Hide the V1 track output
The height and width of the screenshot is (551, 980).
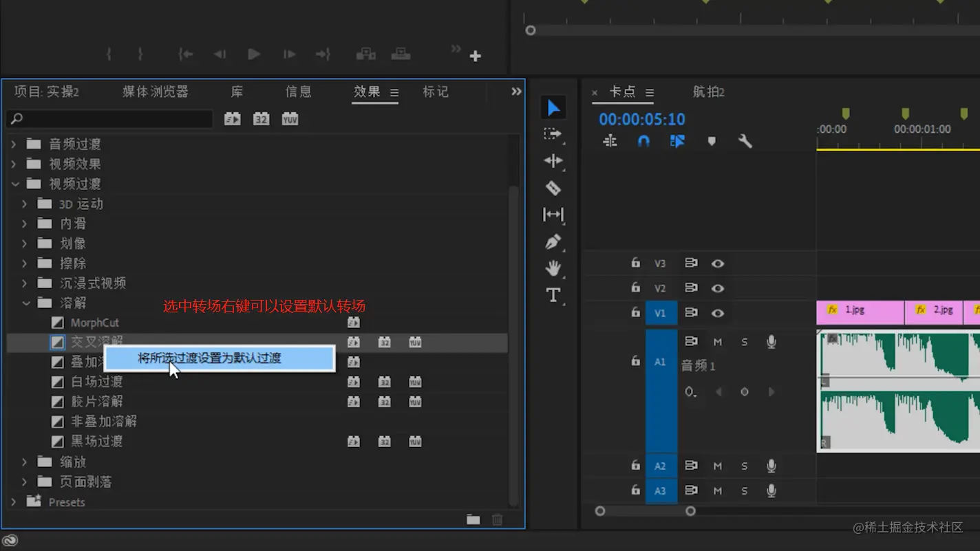(718, 313)
